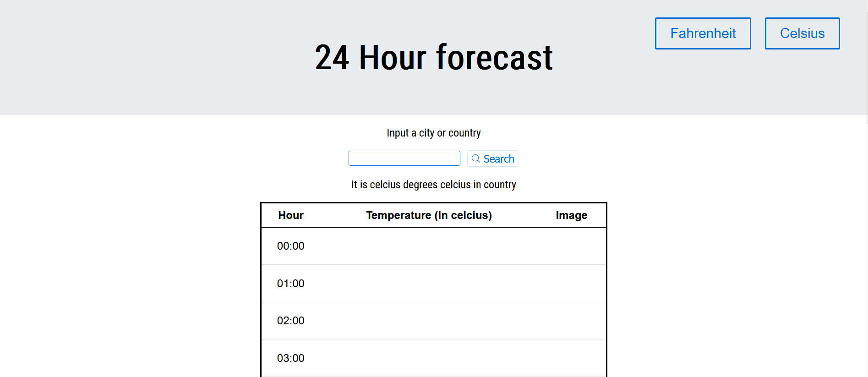Image resolution: width=868 pixels, height=377 pixels.
Task: Click the empty temperature cell for 00:00
Action: coord(429,246)
